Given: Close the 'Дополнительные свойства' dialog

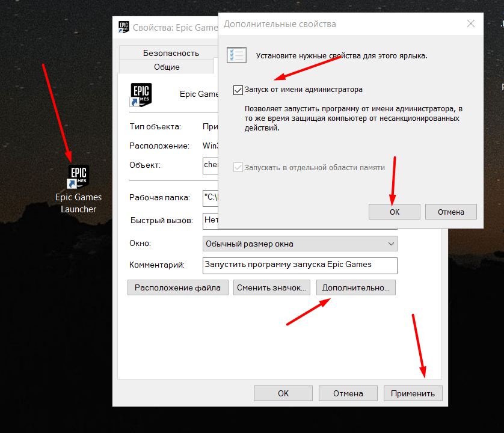Looking at the screenshot, I should pos(471,24).
